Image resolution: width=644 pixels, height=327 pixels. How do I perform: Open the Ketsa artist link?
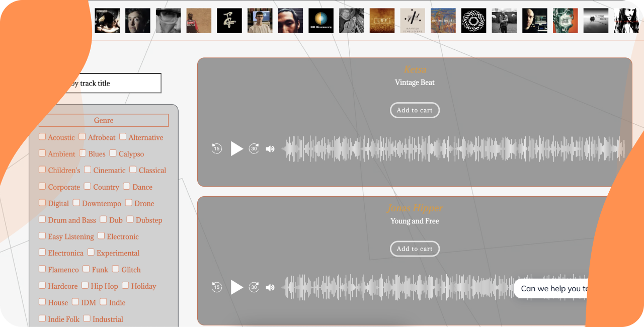click(415, 69)
